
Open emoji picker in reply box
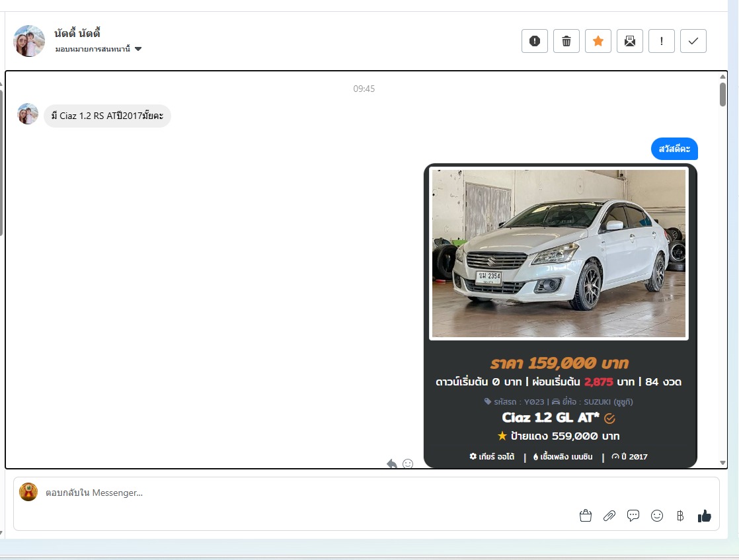[657, 516]
